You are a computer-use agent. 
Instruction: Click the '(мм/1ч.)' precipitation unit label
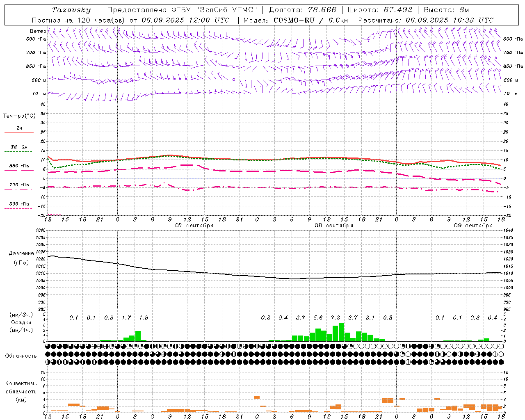pos(21,330)
